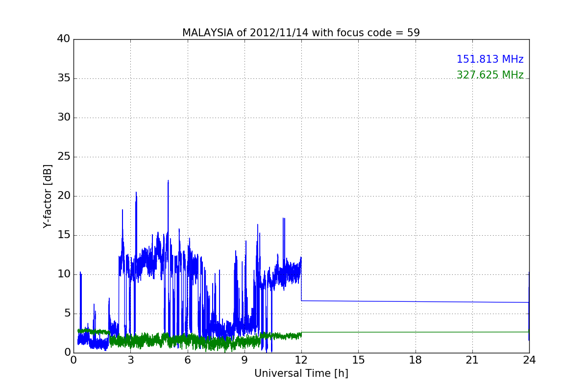Click x-axis tick value 18

point(416,360)
